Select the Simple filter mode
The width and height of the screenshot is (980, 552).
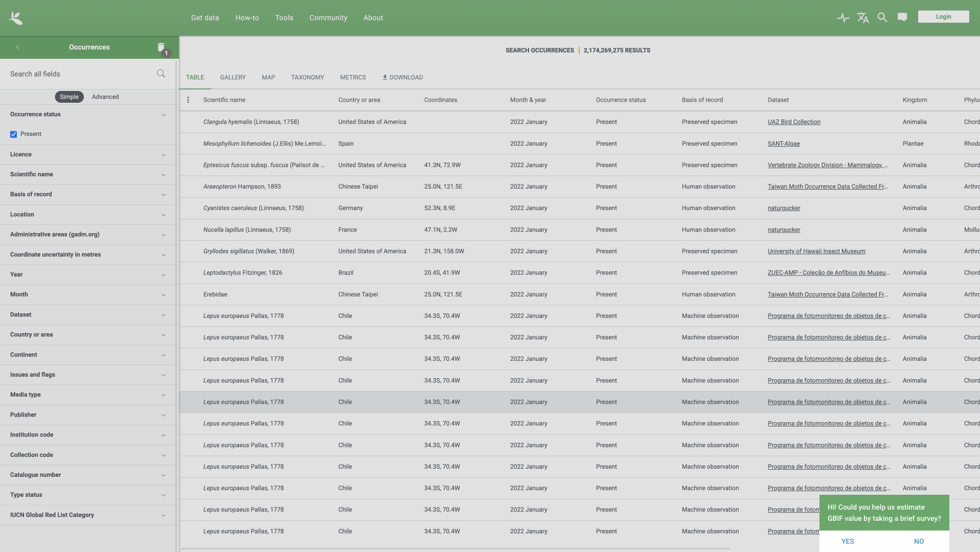pyautogui.click(x=69, y=97)
